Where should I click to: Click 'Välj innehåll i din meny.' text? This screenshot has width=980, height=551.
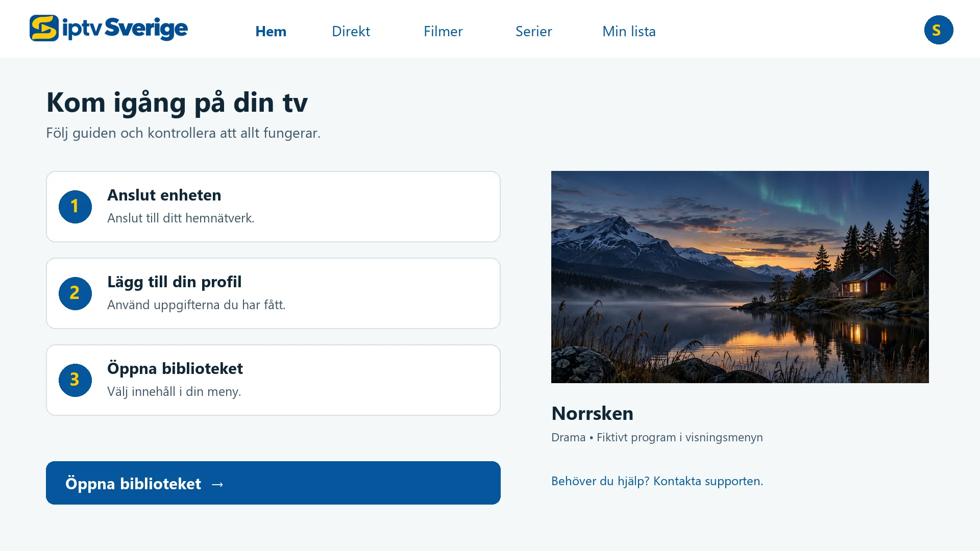tap(174, 391)
